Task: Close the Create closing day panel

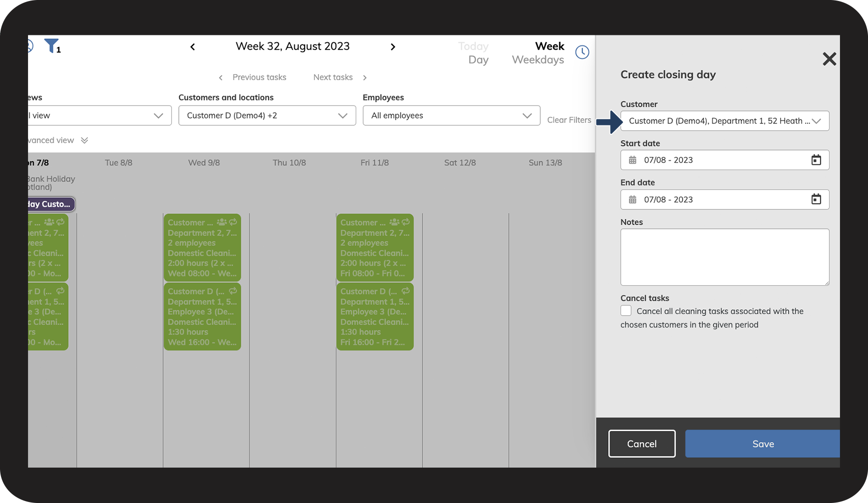Action: coord(829,59)
